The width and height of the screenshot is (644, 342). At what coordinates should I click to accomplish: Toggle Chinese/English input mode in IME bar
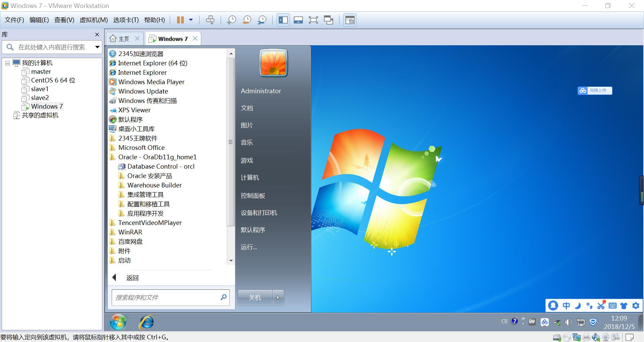coord(566,305)
